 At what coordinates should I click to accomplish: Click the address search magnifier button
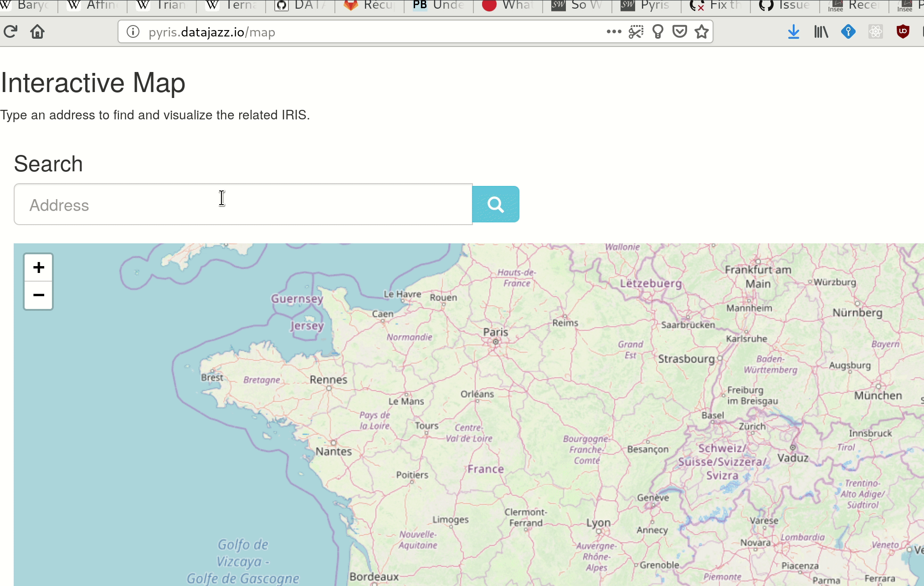(496, 204)
